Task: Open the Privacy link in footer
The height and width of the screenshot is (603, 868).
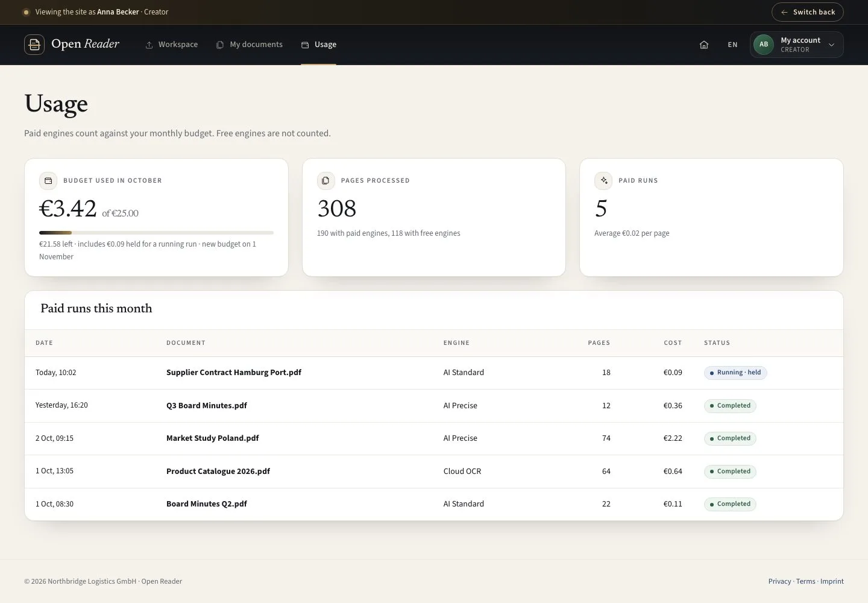Action: pyautogui.click(x=779, y=581)
